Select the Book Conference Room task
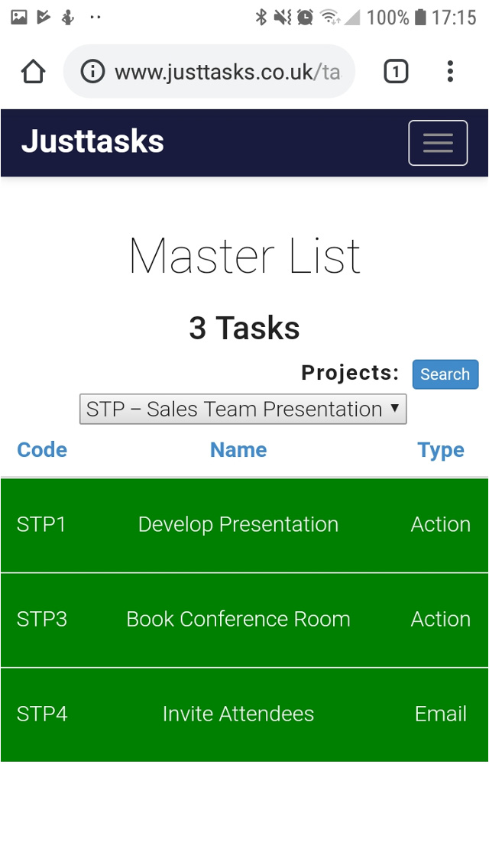The width and height of the screenshot is (489, 868). point(238,620)
